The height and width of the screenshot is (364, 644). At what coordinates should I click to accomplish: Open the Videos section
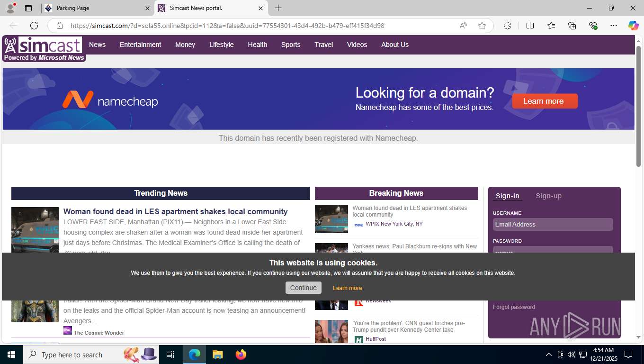point(357,45)
